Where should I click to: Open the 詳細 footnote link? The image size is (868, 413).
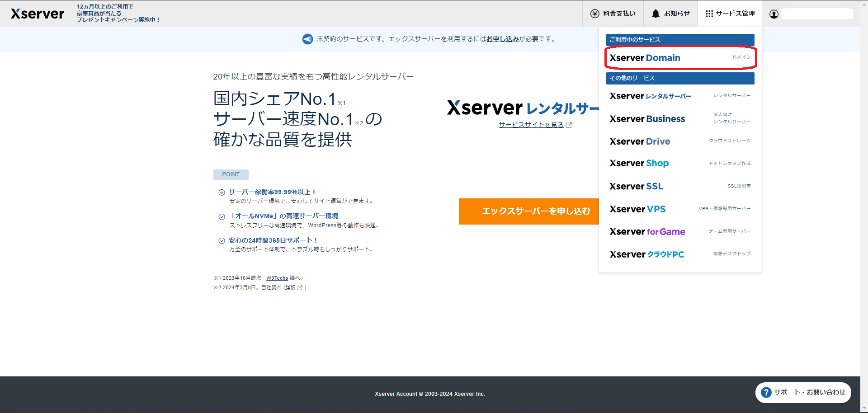tap(290, 288)
